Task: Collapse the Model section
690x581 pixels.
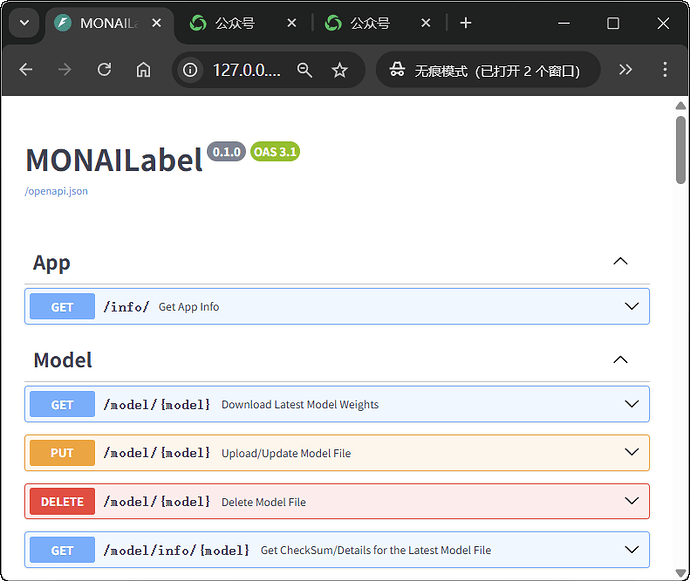Action: [620, 360]
